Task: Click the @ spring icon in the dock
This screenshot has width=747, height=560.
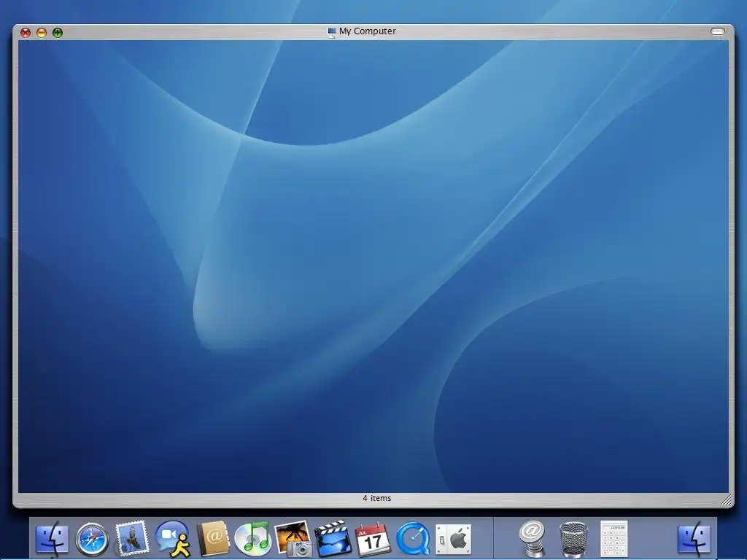Action: click(532, 539)
